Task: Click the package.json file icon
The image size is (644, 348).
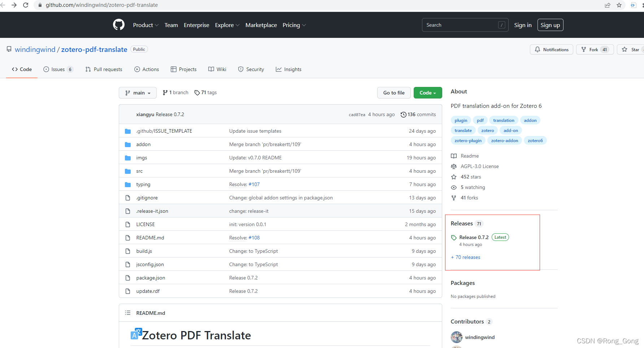Action: click(x=128, y=278)
